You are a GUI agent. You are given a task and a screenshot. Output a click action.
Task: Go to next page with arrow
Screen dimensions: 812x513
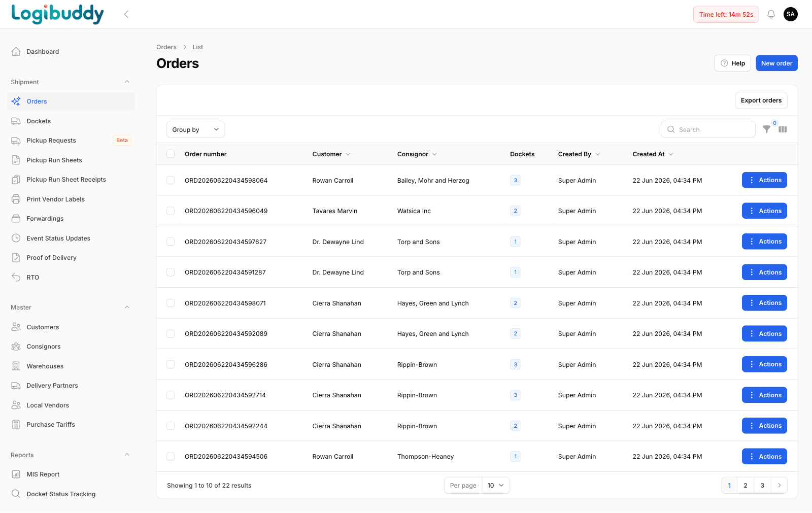click(779, 486)
